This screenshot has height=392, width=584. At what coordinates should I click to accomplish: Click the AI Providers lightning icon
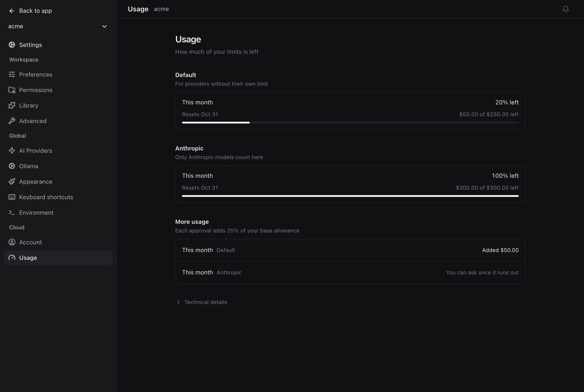coord(12,150)
